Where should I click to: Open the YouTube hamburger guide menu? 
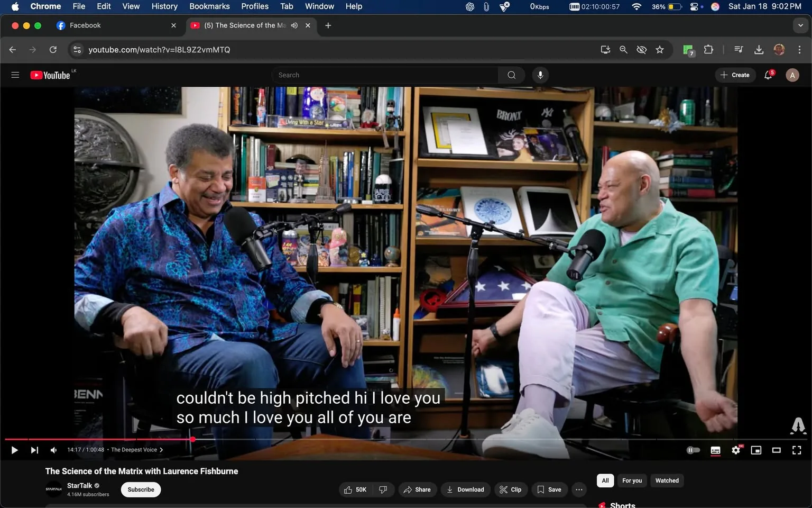15,75
